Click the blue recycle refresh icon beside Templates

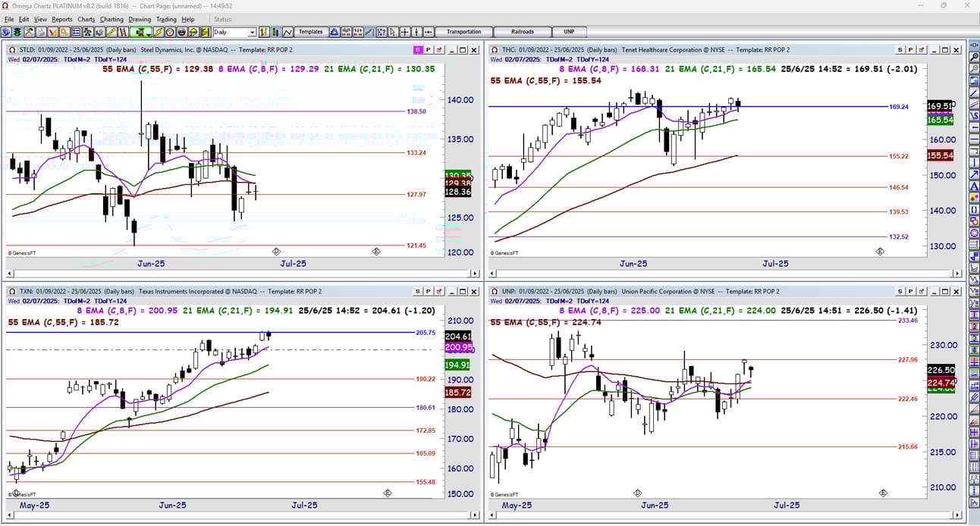pyautogui.click(x=335, y=33)
